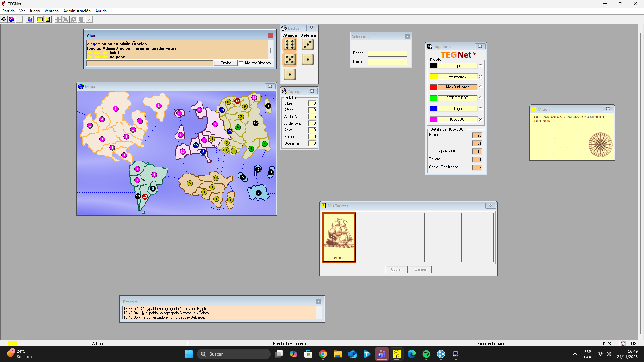Click the list view toolbar icon

19,19
